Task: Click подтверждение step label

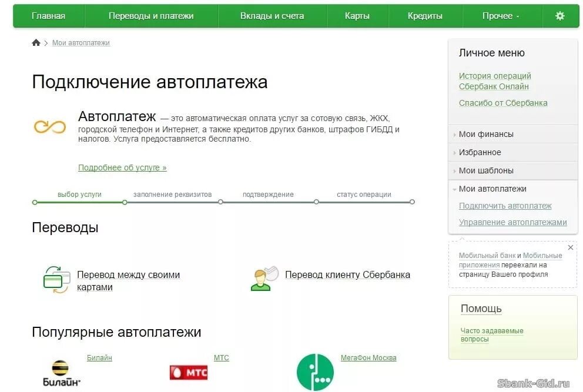Action: [x=268, y=195]
